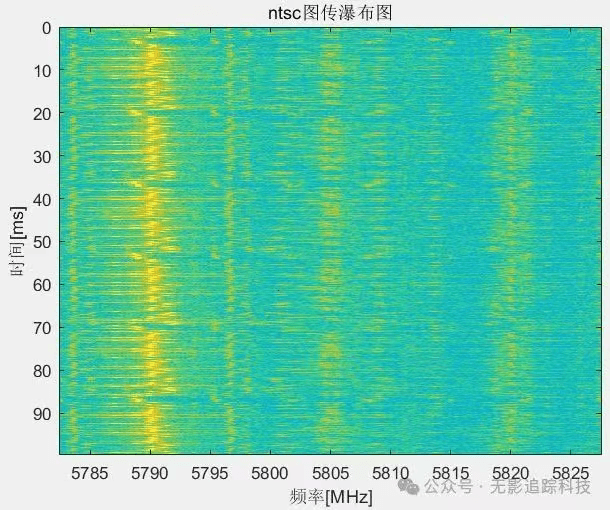Click the 0 tick on time axis
The height and width of the screenshot is (510, 610).
pos(46,28)
